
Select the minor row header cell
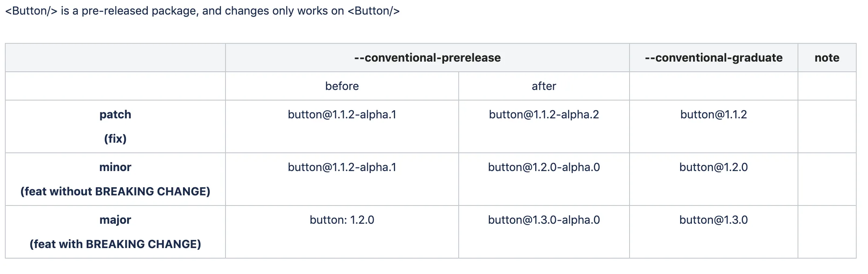pyautogui.click(x=115, y=179)
